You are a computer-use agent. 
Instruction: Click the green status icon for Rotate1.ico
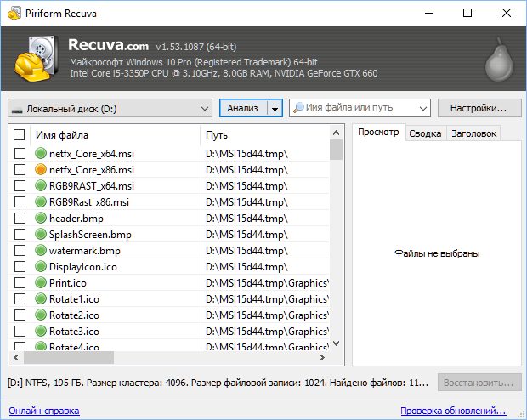[41, 298]
